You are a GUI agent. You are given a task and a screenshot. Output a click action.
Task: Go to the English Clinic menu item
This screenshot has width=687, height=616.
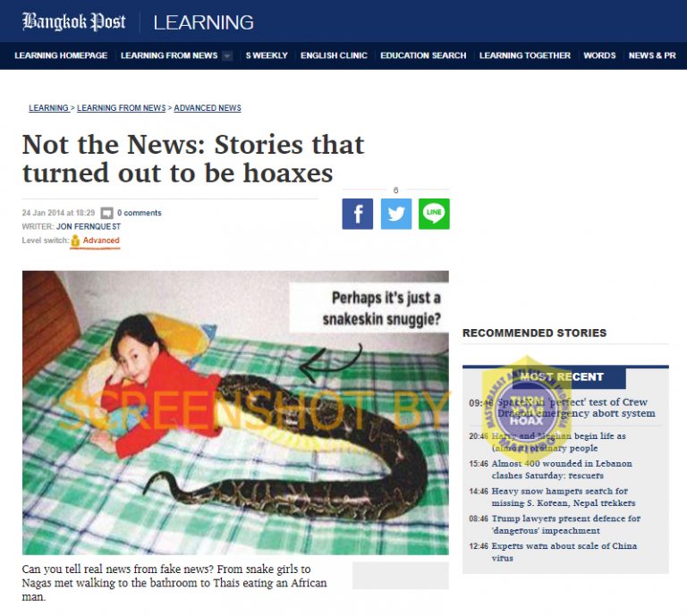(334, 55)
